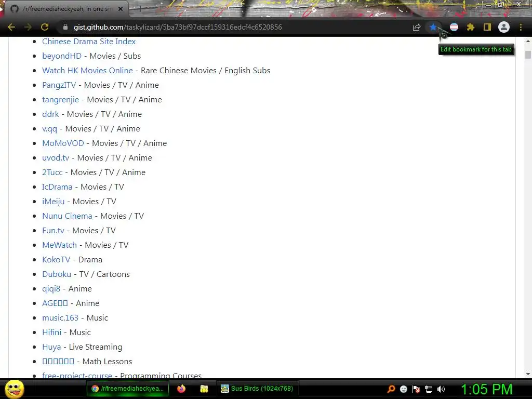Click the padlock site info icon
Viewport: 532px width, 399px height.
[x=65, y=27]
